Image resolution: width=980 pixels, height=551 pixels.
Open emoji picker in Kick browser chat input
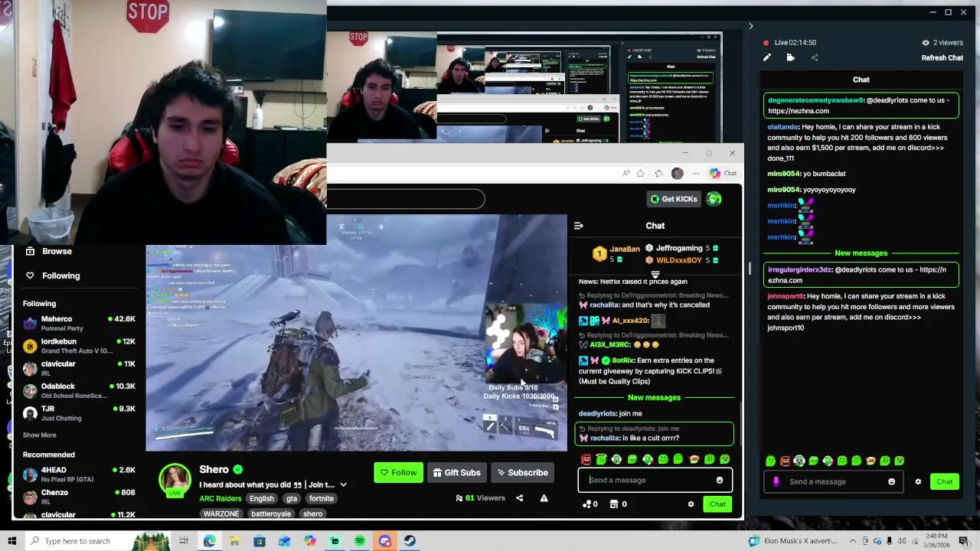click(719, 480)
